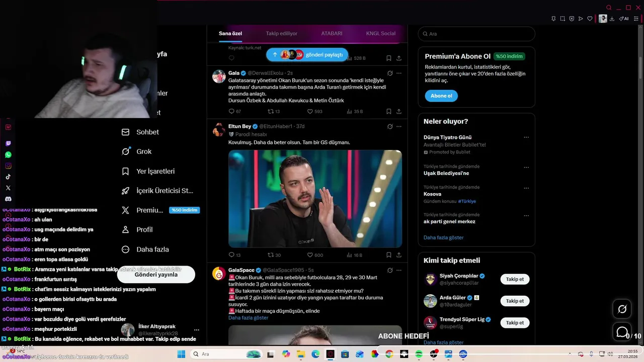Screen dimensions: 644x362
Task: Follow Trendyol Süper Lig
Action: point(515,323)
